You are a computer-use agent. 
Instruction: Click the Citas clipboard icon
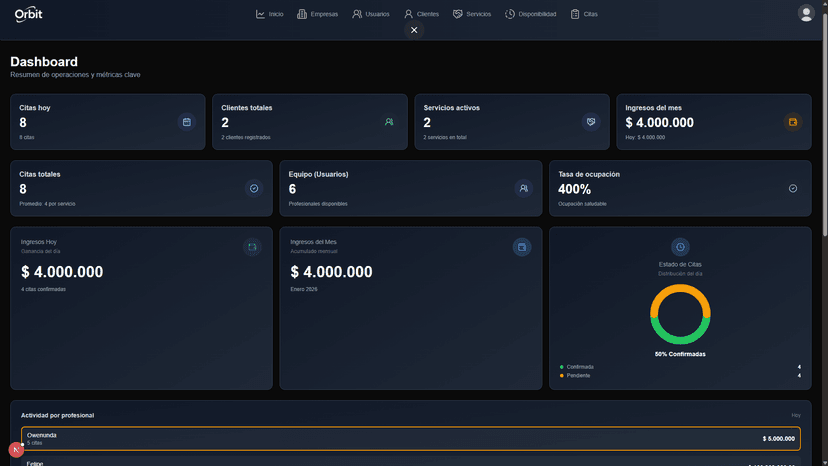tap(575, 14)
